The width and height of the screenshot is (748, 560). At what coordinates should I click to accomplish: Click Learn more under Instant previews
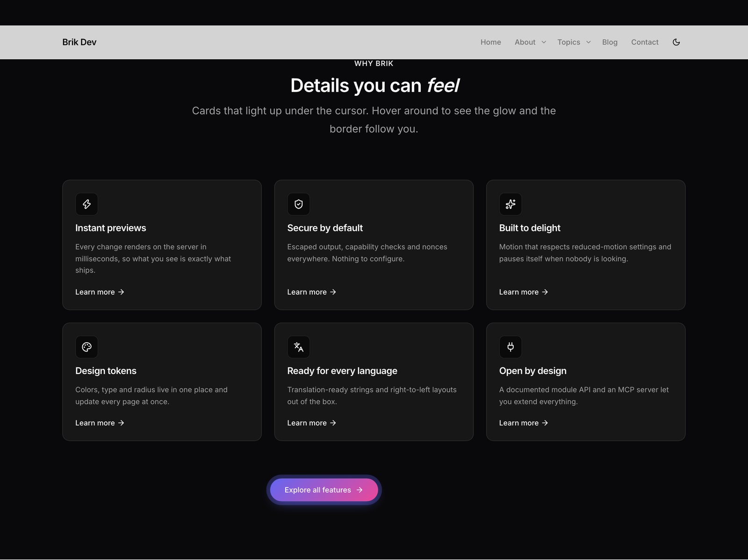(100, 292)
